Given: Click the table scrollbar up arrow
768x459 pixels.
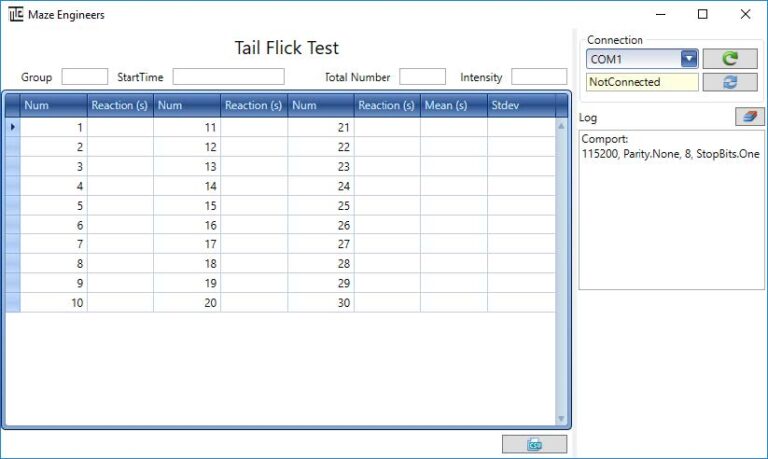Looking at the screenshot, I should click(x=561, y=126).
